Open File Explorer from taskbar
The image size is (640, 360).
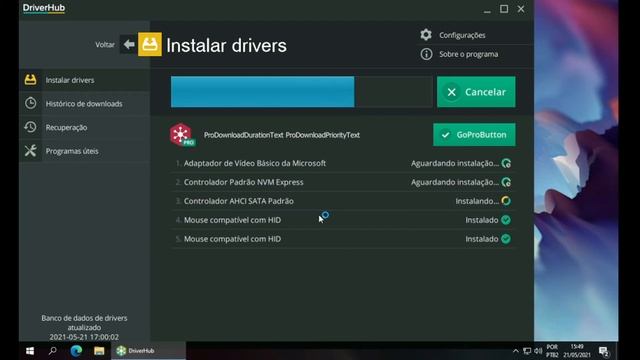tap(99, 351)
